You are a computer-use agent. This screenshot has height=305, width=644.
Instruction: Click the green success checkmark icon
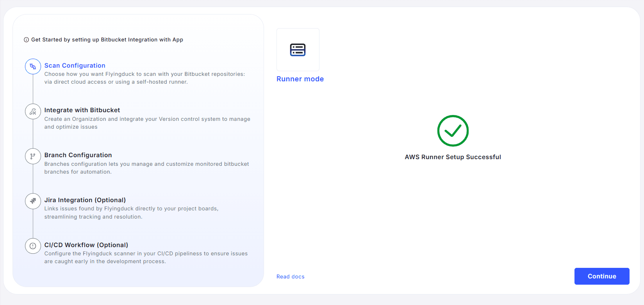pos(453,131)
